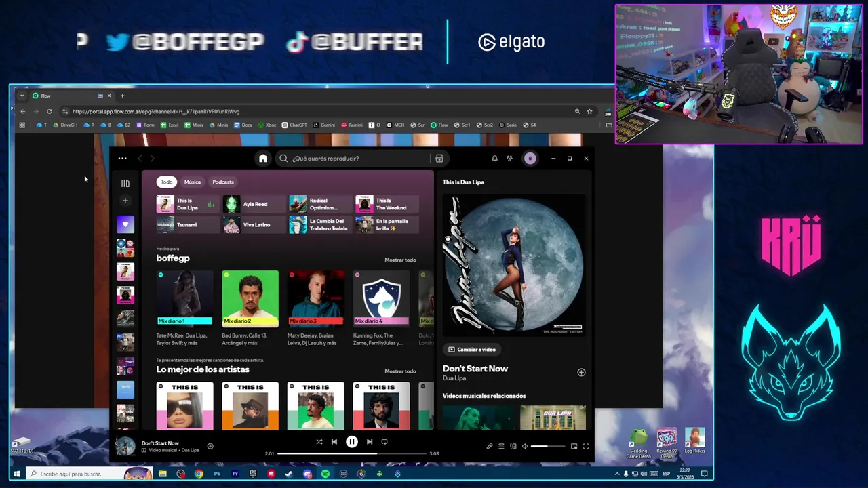This screenshot has height=488, width=868.
Task: Open Connect to a device
Action: (513, 446)
